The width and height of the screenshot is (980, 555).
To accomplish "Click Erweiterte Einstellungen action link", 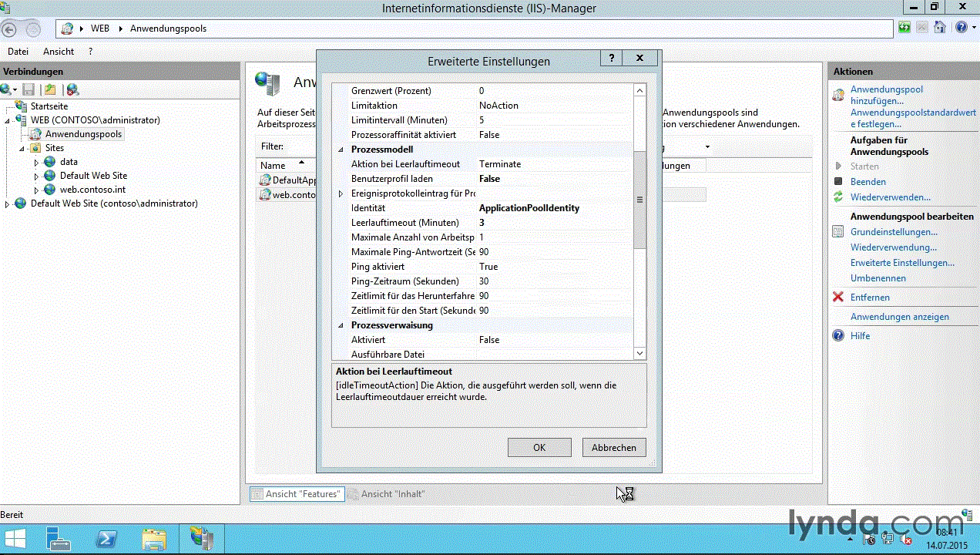I will (x=902, y=263).
